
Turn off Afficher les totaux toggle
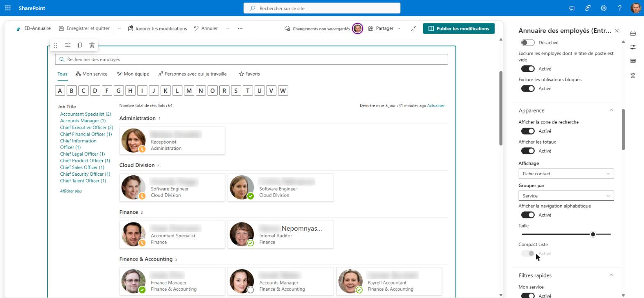(528, 151)
